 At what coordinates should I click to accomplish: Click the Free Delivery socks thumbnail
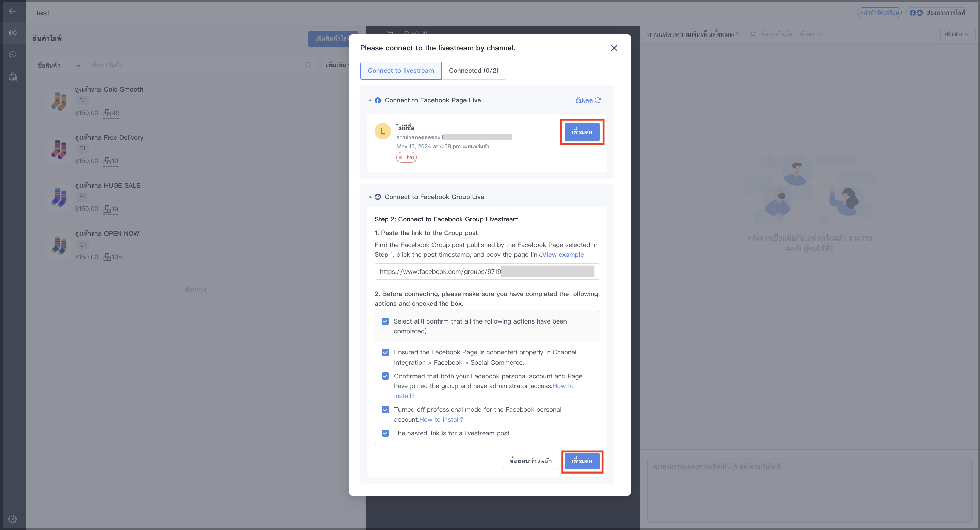(x=59, y=149)
